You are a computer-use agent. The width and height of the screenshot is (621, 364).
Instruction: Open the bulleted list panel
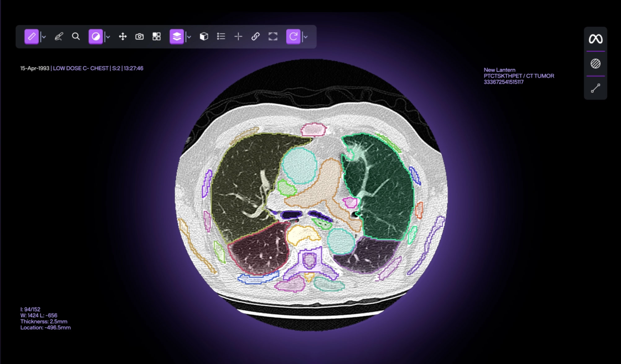[221, 37]
